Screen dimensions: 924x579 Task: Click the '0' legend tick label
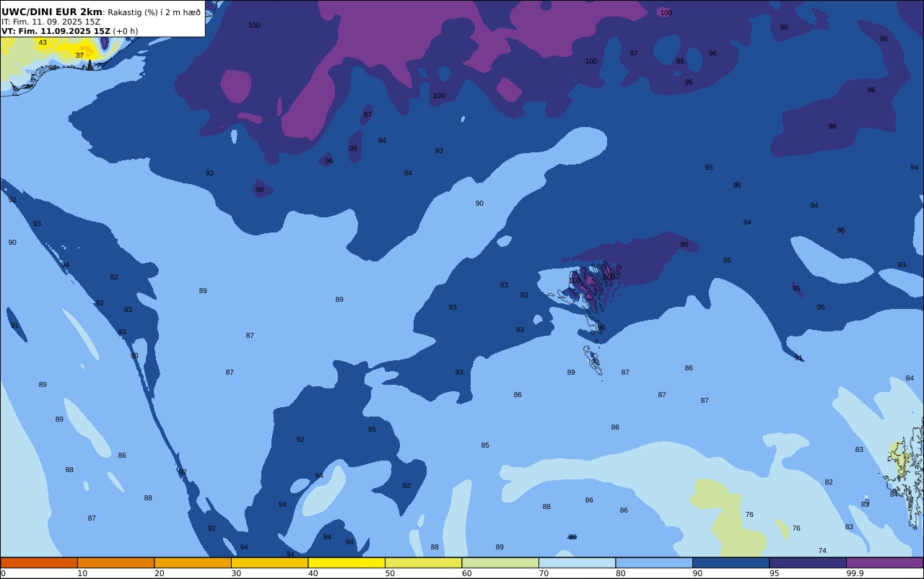coord(3,573)
